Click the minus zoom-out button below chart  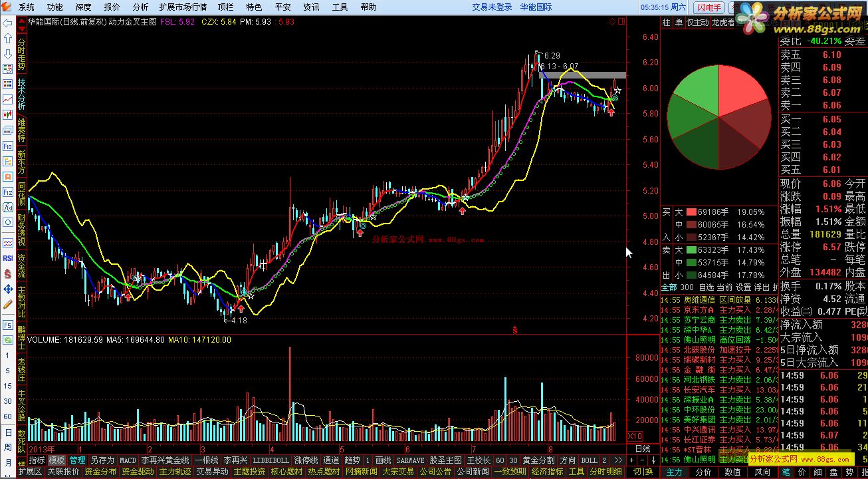(641, 460)
